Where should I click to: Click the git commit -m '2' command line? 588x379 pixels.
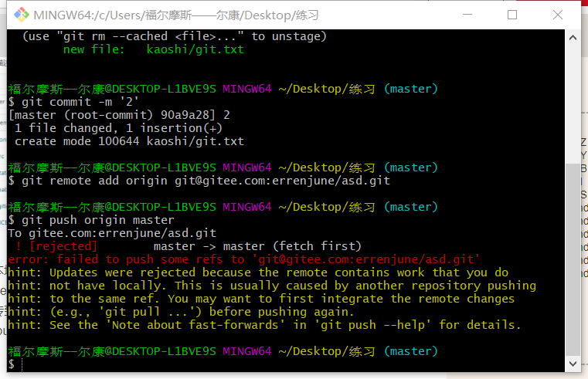tap(73, 102)
